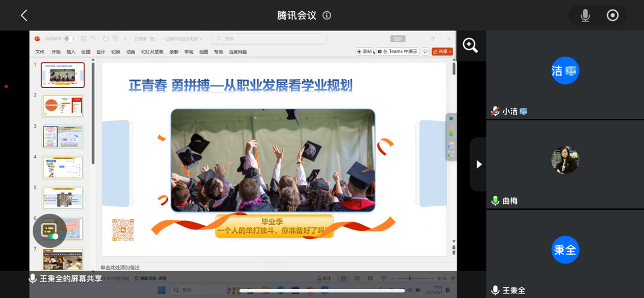644x298 pixels.
Task: Toggle the 备注 notes button in status bar
Action: coord(323,278)
